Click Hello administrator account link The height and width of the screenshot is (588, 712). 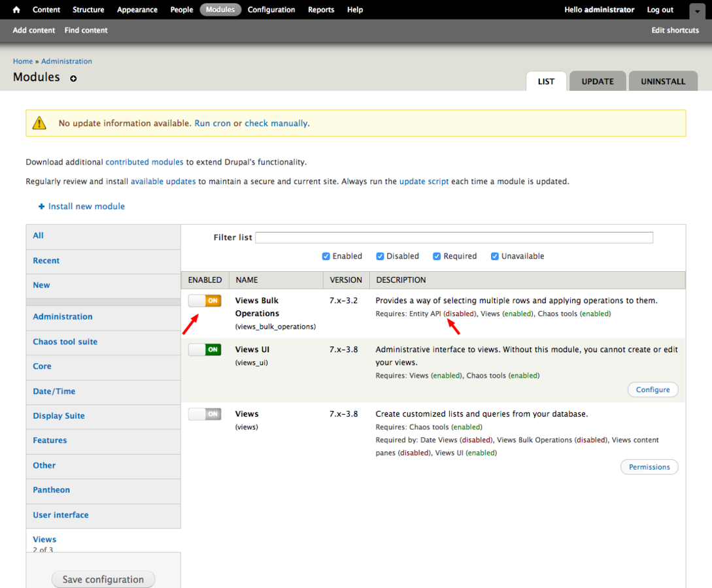(x=599, y=10)
